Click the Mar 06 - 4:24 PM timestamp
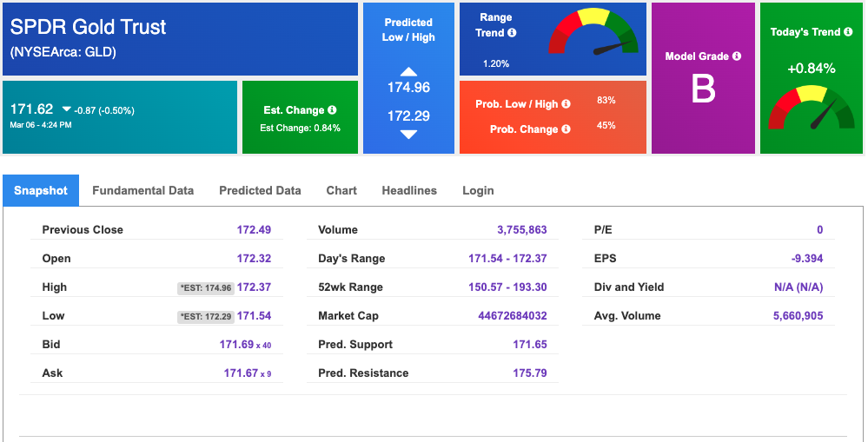The width and height of the screenshot is (868, 442). 41,125
